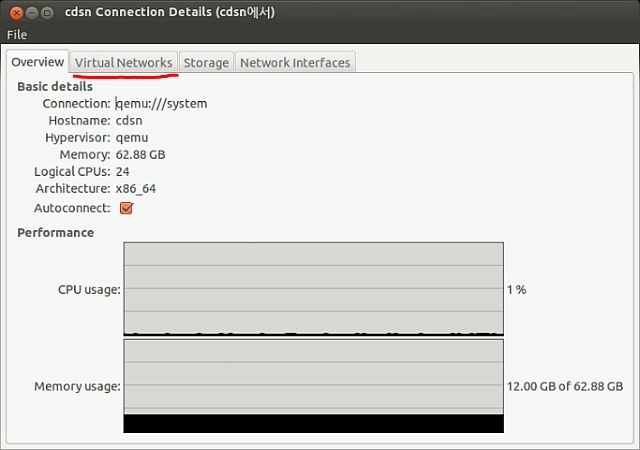Switch to the Storage tab
This screenshot has width=640, height=450.
(206, 62)
